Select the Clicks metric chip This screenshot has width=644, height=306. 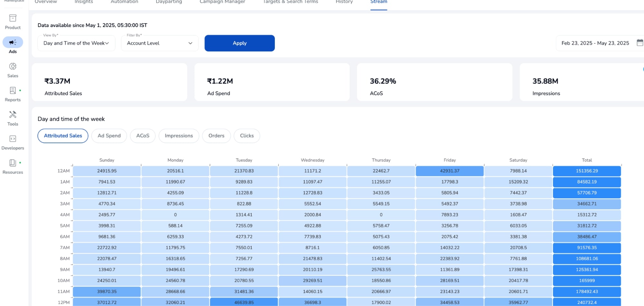click(247, 136)
